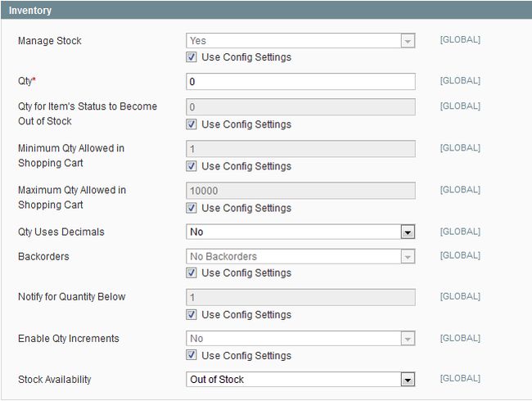Open the Manage Stock dropdown
Image resolution: width=532 pixels, height=401 pixels.
pos(300,41)
